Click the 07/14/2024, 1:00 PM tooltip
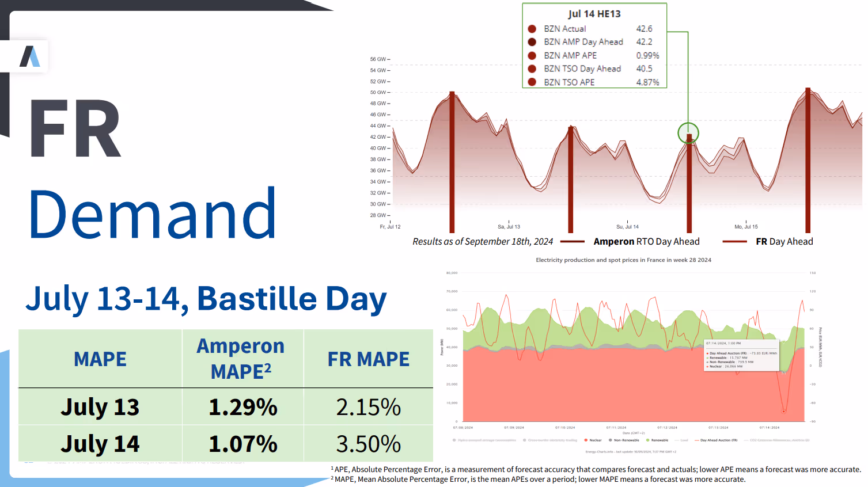This screenshot has width=868, height=487. click(x=742, y=355)
